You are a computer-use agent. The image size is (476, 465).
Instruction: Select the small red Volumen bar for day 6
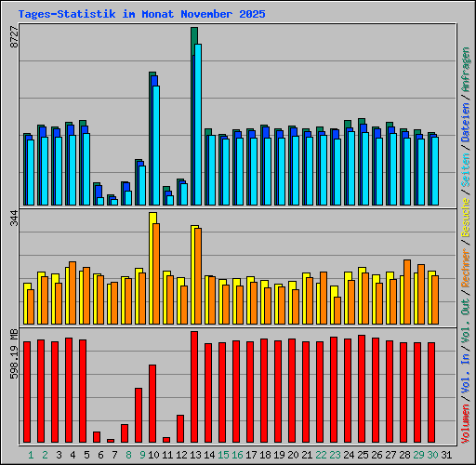click(97, 437)
